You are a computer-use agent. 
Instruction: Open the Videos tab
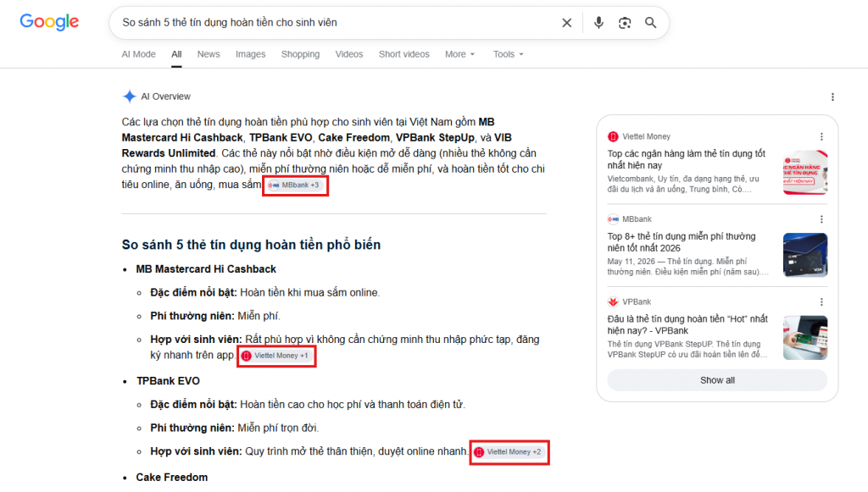[x=348, y=54]
